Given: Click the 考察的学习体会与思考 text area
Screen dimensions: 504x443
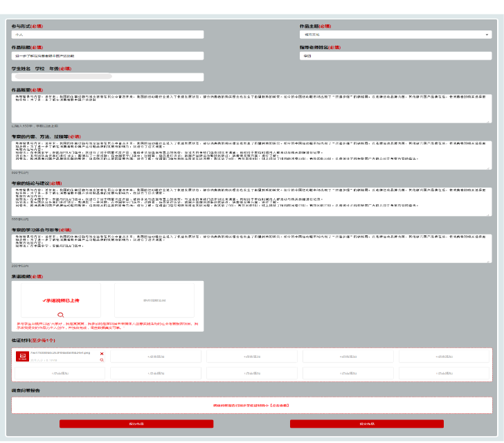Looking at the screenshot, I should 251,247.
